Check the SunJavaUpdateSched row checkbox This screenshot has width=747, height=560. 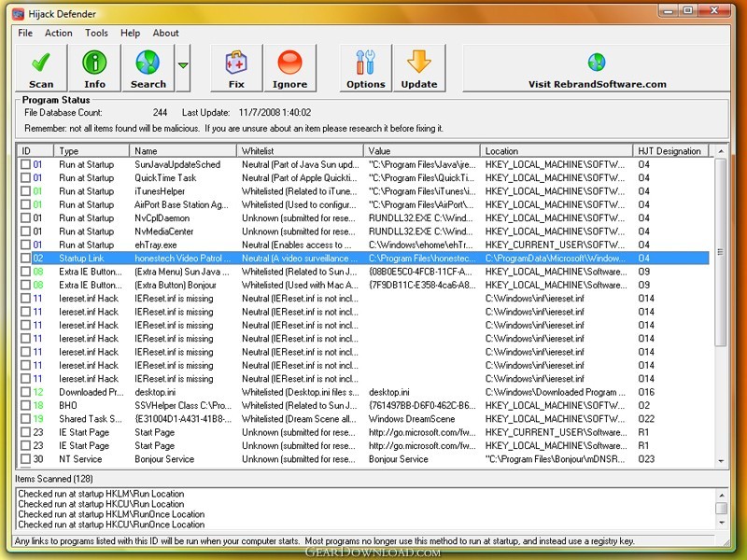tap(26, 165)
